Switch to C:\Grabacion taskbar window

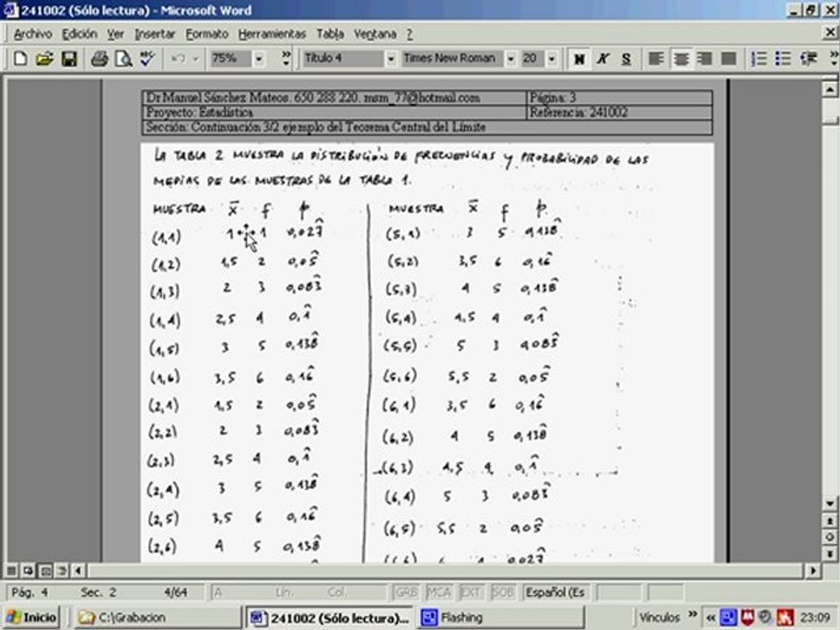pyautogui.click(x=157, y=618)
